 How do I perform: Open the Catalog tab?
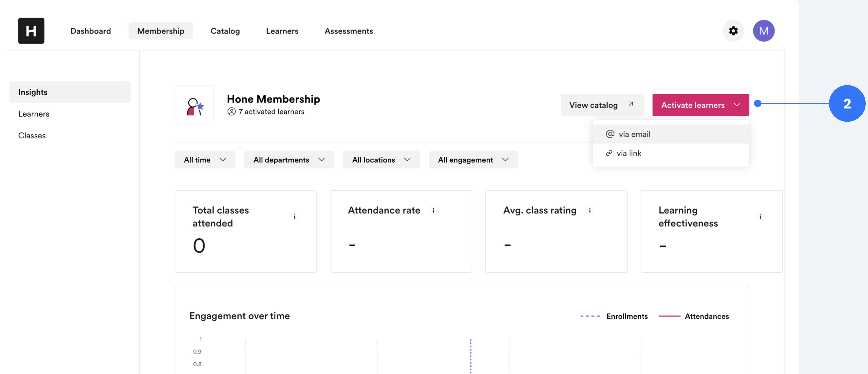225,31
